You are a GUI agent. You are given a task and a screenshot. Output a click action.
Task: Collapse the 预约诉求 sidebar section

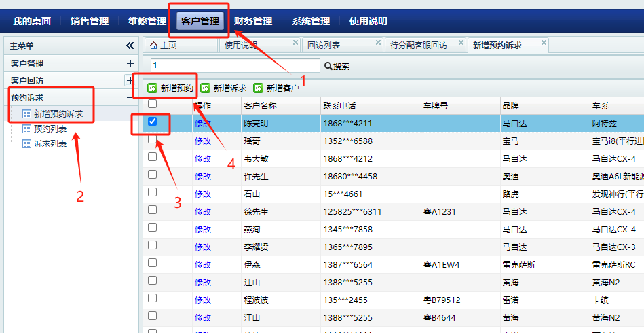[x=130, y=97]
